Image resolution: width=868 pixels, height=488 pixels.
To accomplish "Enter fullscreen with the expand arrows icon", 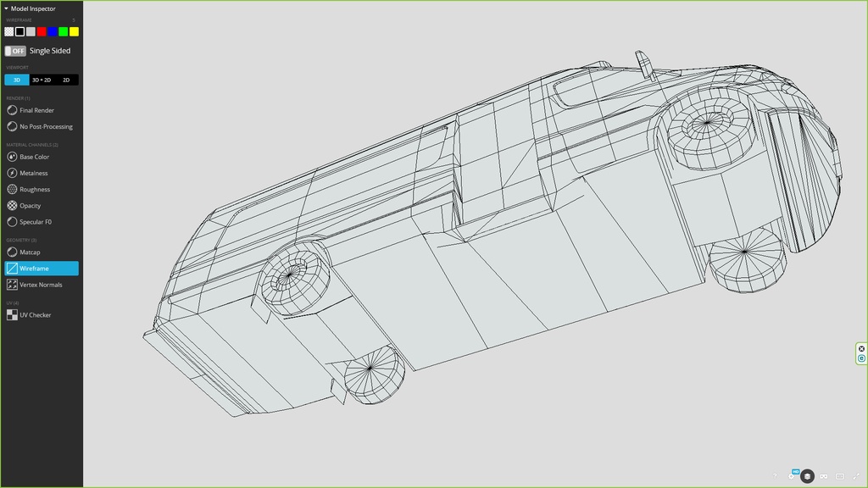I will (856, 476).
